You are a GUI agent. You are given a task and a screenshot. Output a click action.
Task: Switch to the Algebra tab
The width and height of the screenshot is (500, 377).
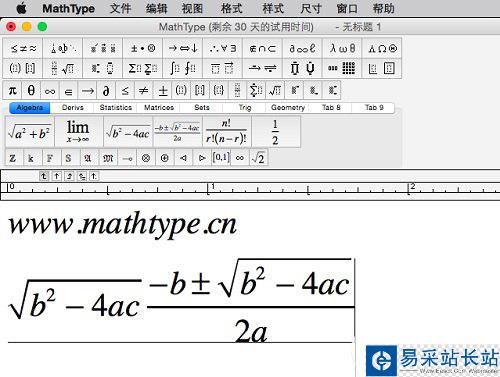(30, 108)
